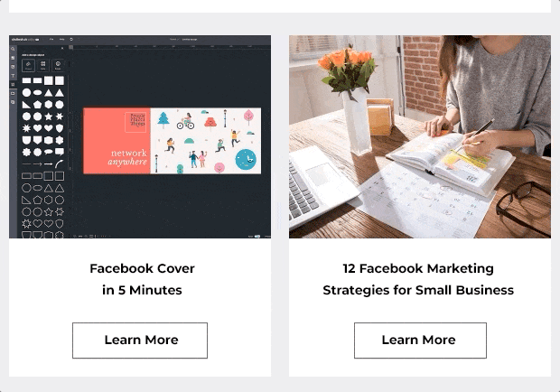
Task: Select the outlined ellipse shape
Action: pyautogui.click(x=37, y=188)
